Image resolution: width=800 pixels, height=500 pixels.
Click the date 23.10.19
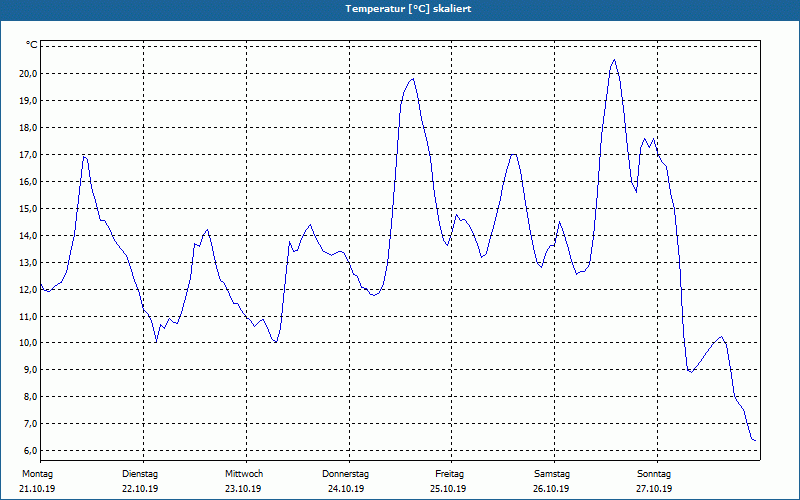[x=243, y=489]
